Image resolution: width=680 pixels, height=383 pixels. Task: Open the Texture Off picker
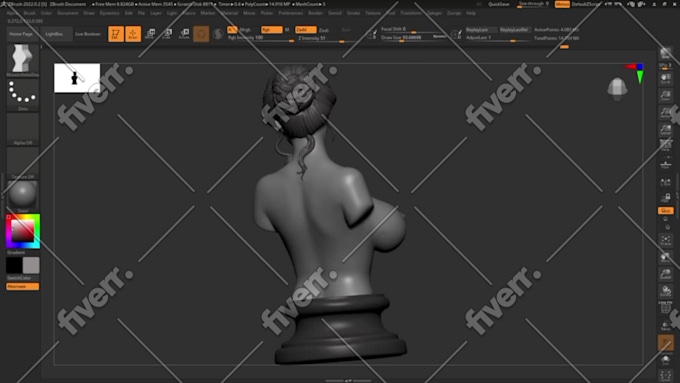click(23, 160)
